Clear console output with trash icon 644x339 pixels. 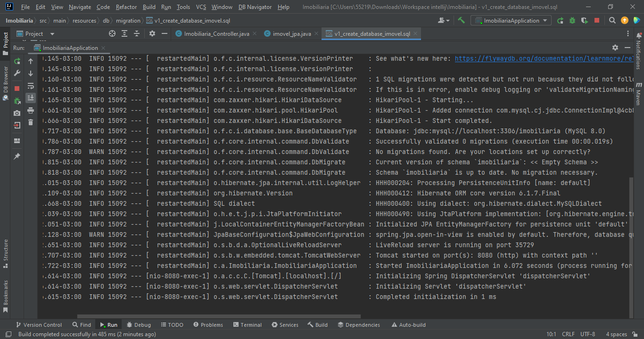(x=31, y=122)
